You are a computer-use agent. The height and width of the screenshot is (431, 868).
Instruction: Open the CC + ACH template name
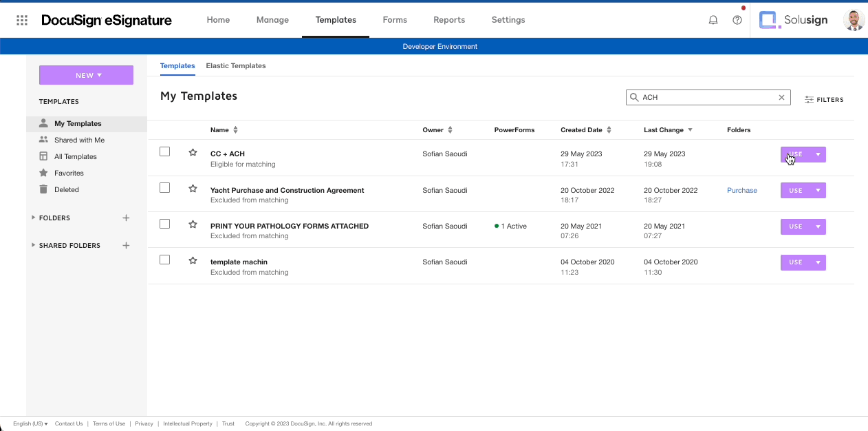tap(228, 154)
